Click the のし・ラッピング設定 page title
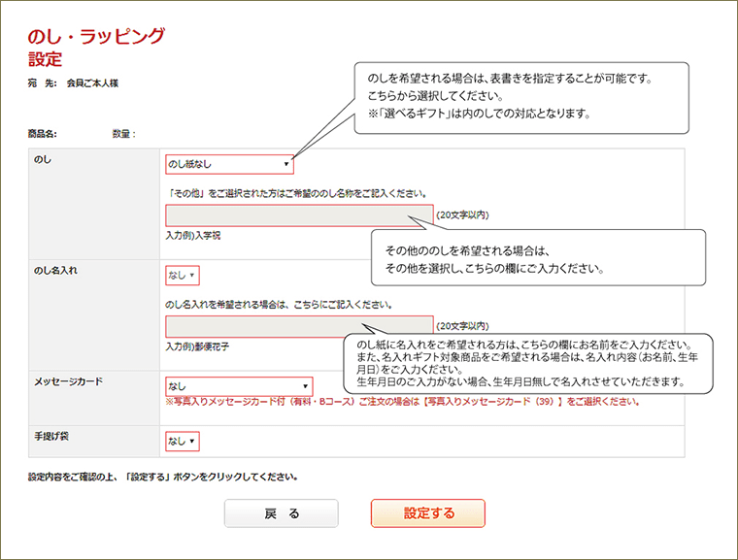 coord(97,48)
